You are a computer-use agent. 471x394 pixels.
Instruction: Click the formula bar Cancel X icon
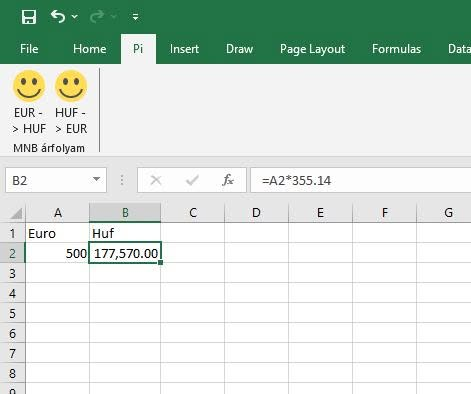click(156, 180)
